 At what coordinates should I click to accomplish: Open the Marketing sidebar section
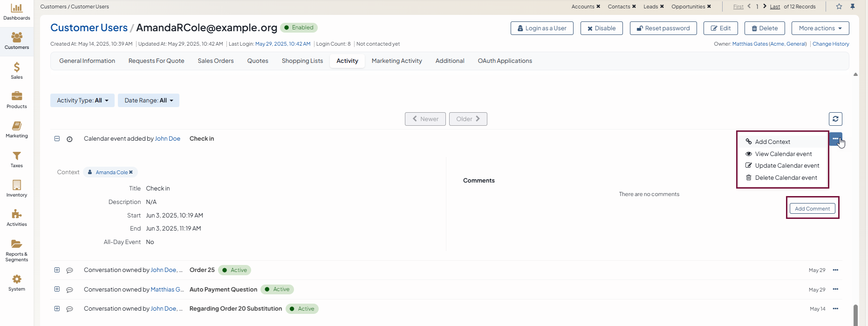(17, 129)
